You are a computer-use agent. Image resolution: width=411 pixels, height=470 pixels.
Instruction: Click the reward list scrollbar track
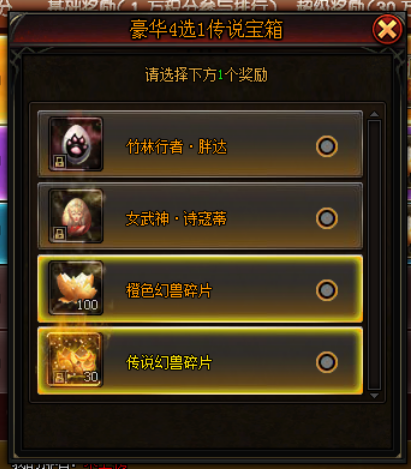374,255
